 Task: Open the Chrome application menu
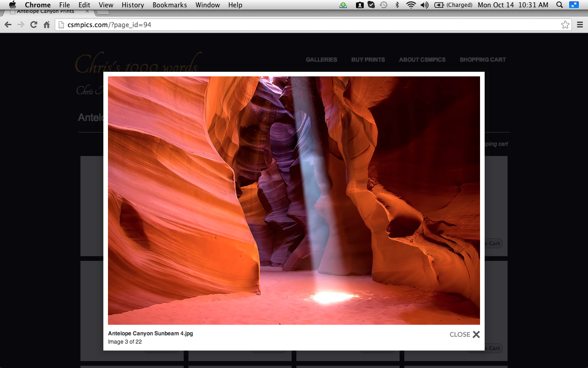click(38, 5)
